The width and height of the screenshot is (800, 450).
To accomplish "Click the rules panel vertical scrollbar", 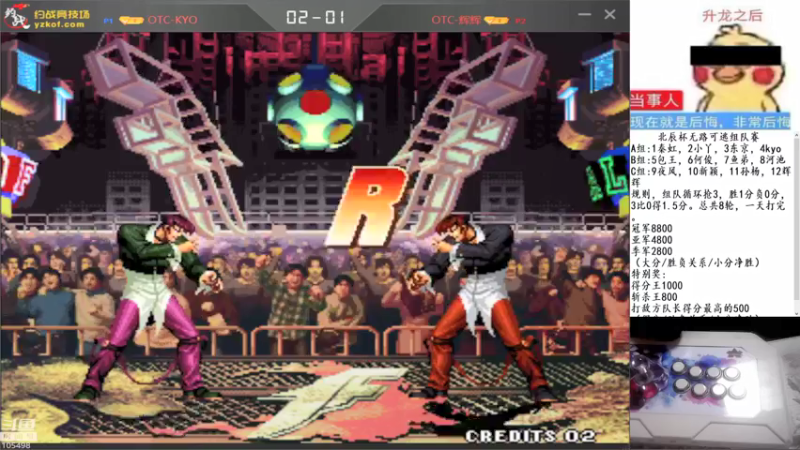I will coord(796,223).
